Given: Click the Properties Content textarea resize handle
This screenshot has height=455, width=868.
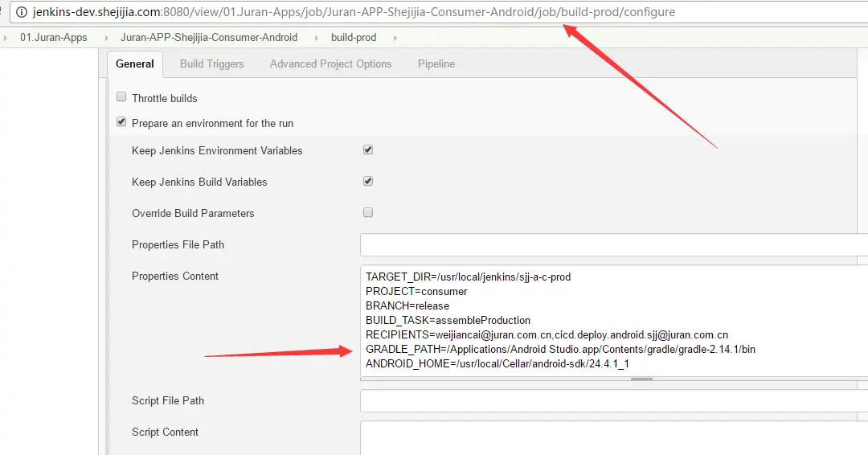Looking at the screenshot, I should click(x=641, y=379).
